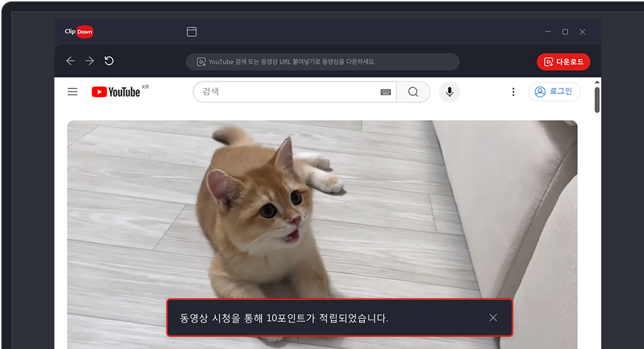
Task: Open the YouTube hamburger guide menu
Action: tap(72, 92)
